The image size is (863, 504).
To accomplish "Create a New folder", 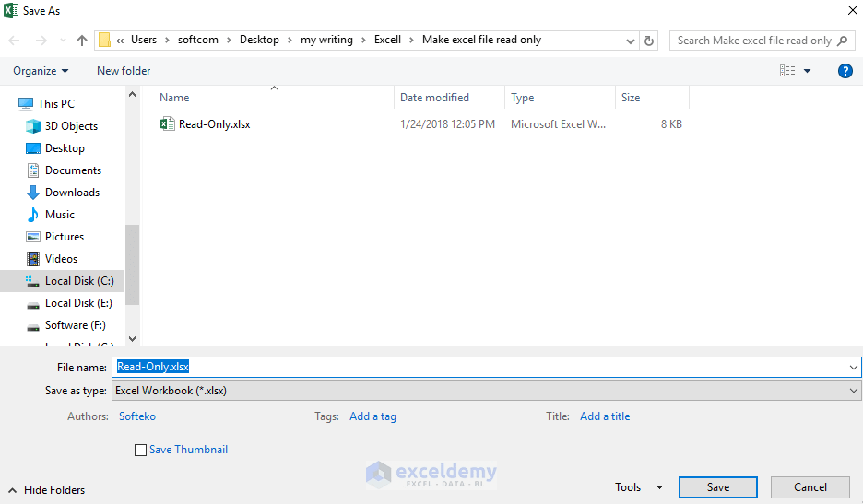I will (124, 71).
